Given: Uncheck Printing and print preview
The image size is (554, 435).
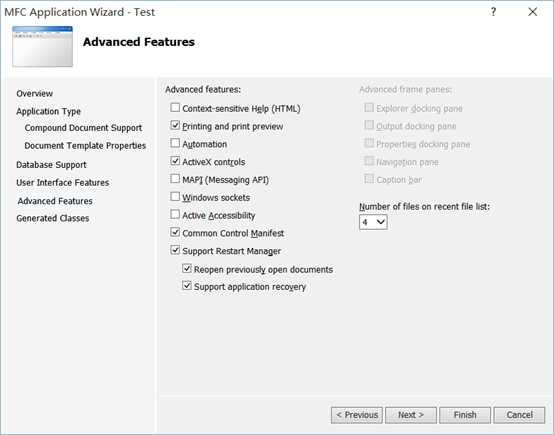Looking at the screenshot, I should [175, 125].
